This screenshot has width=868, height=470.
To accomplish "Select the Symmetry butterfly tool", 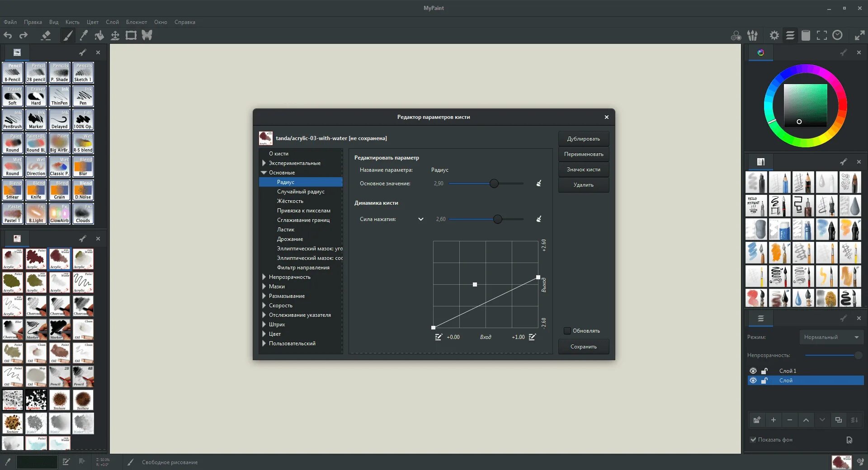I will click(147, 35).
